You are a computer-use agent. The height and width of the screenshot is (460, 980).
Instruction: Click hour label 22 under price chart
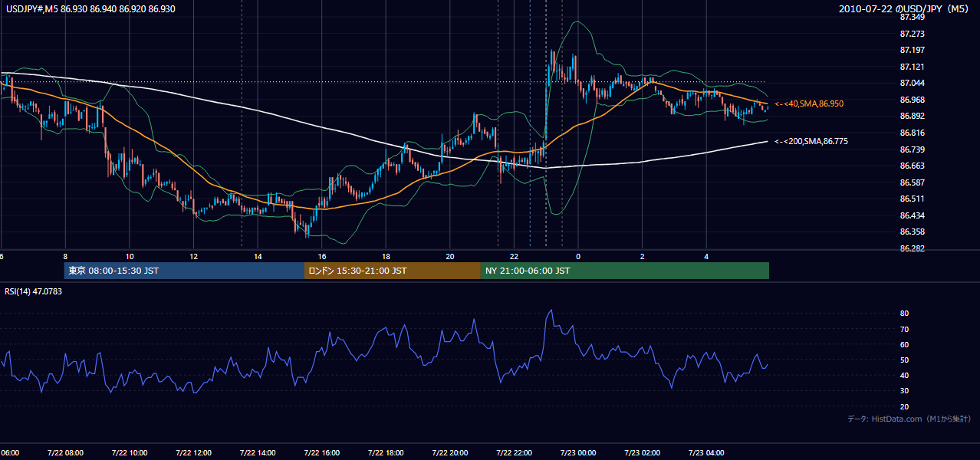point(514,256)
